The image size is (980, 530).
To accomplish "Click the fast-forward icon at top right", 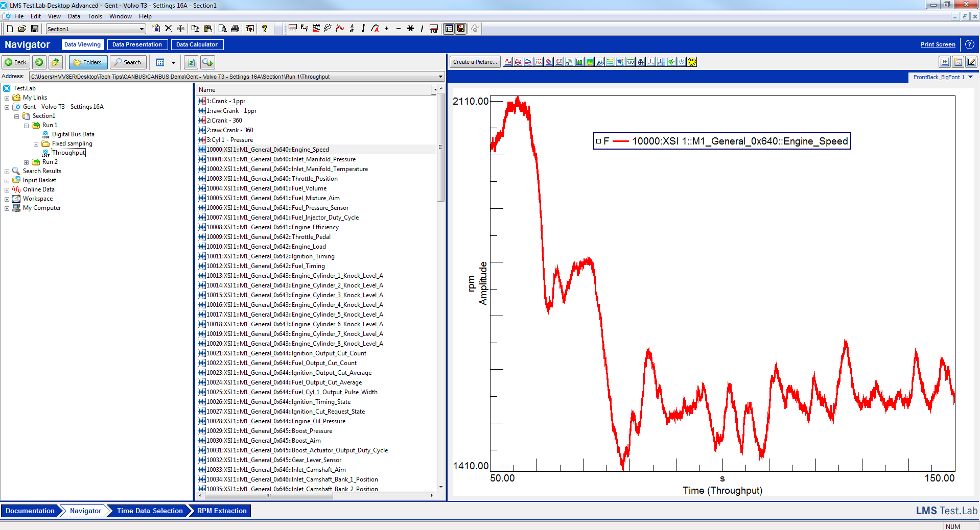I will point(945,62).
